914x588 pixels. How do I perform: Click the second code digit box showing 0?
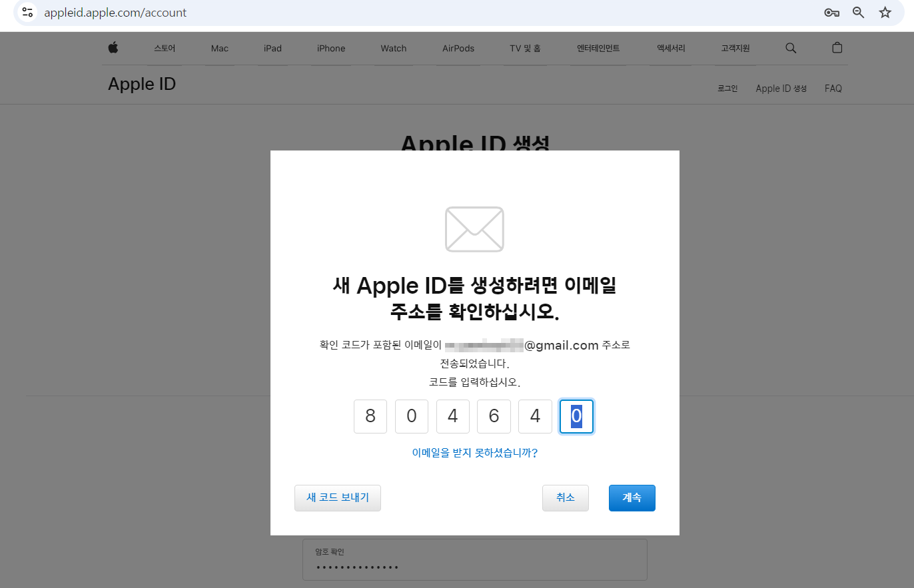pos(412,416)
